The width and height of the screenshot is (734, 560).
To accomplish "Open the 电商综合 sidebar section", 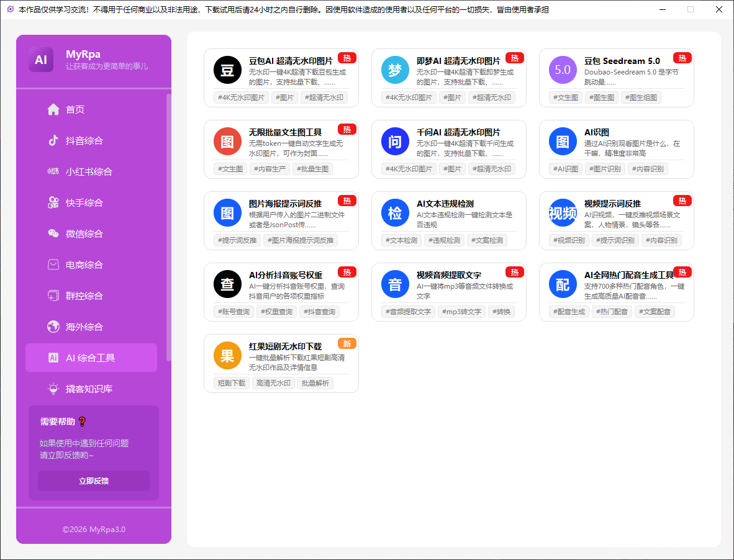I will (x=91, y=265).
